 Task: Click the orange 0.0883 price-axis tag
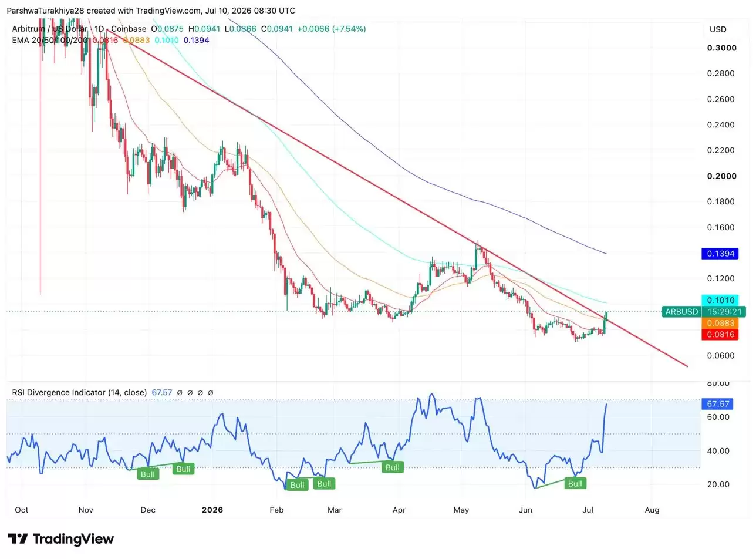720,323
